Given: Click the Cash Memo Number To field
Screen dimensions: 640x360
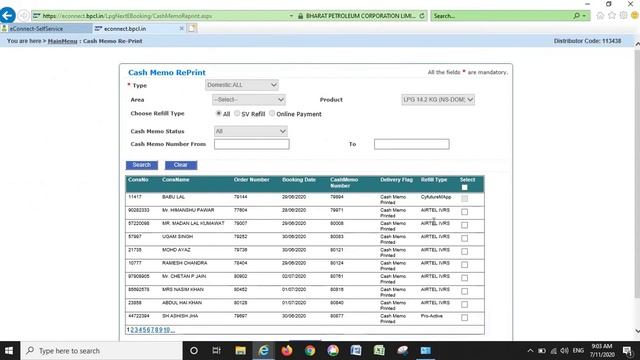Looking at the screenshot, I should [x=411, y=144].
